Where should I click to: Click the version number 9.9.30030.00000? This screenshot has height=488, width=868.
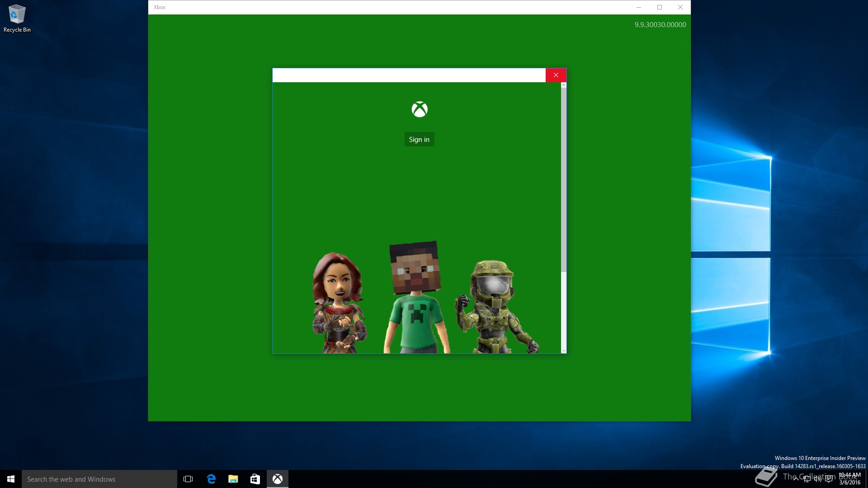[660, 25]
